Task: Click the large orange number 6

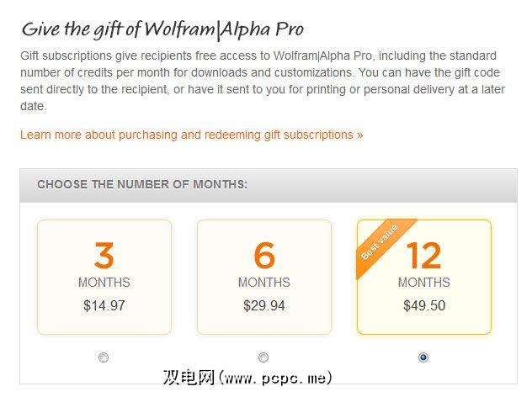Action: pyautogui.click(x=263, y=255)
